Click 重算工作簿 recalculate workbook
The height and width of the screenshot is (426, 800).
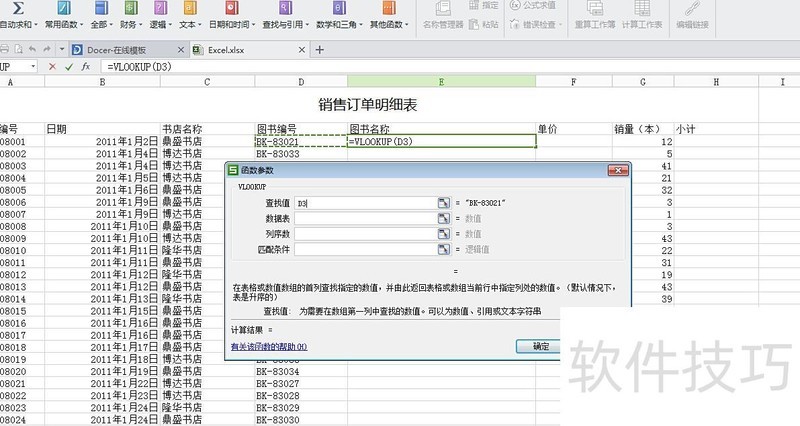pos(595,15)
